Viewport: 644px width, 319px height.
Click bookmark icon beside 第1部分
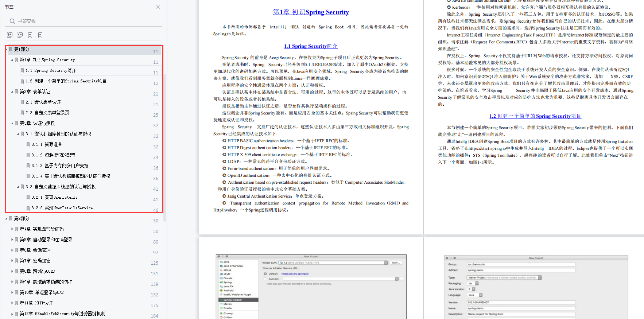pyautogui.click(x=11, y=49)
